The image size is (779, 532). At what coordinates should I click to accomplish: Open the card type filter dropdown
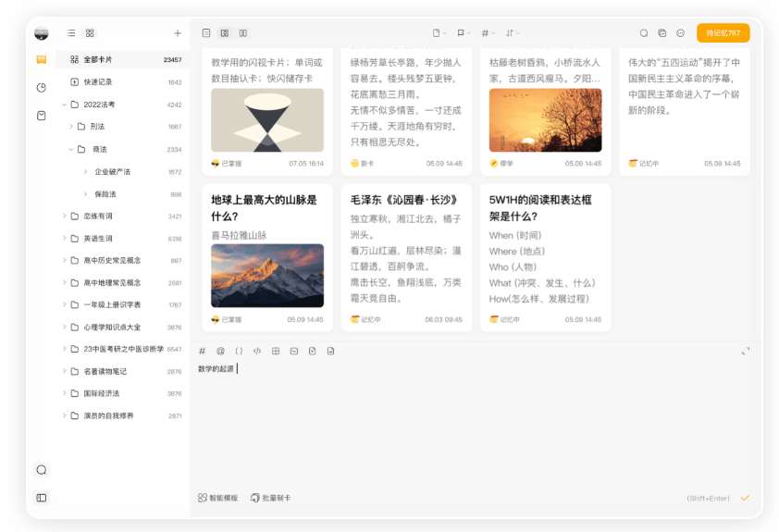pos(439,33)
